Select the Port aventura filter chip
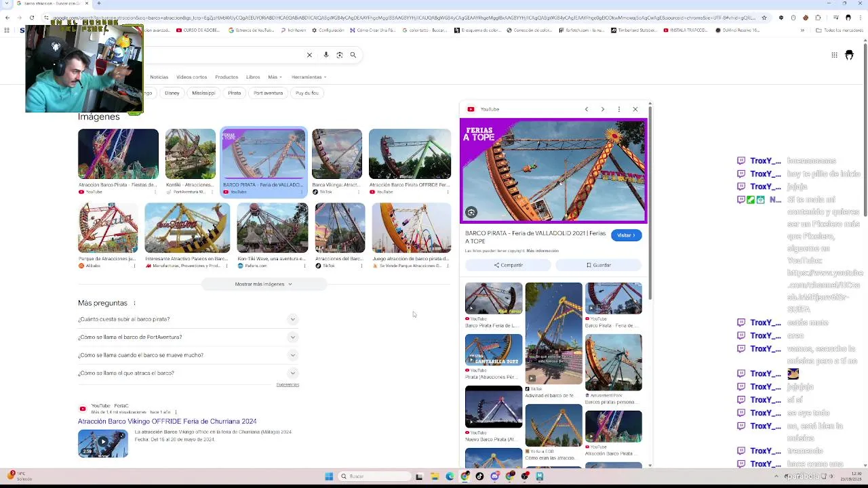 point(268,93)
